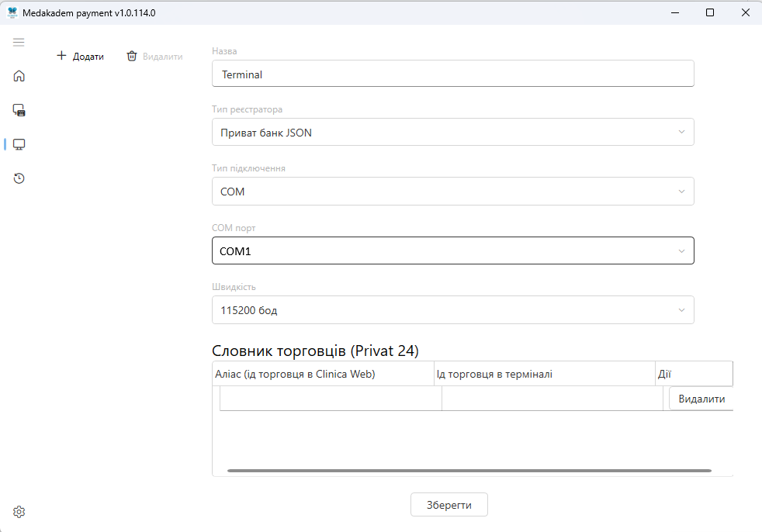
Task: Expand the Тип реєстратора dropdown
Action: pos(453,132)
